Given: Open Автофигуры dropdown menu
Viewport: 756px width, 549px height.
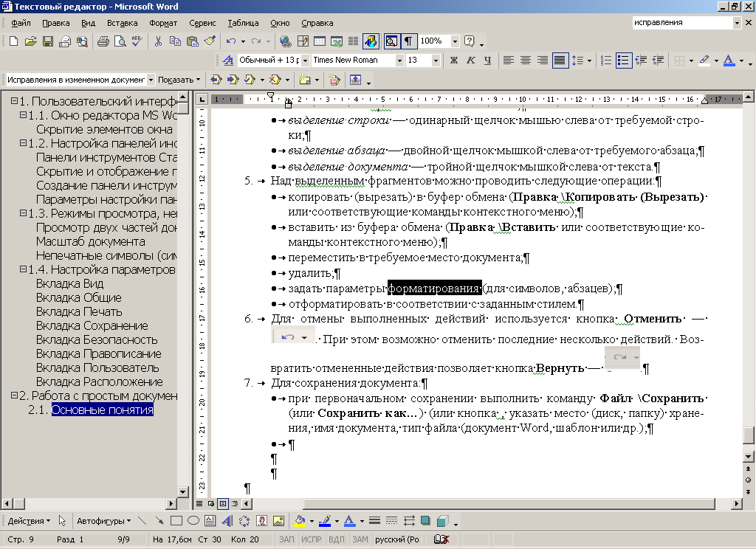Looking at the screenshot, I should (x=103, y=521).
